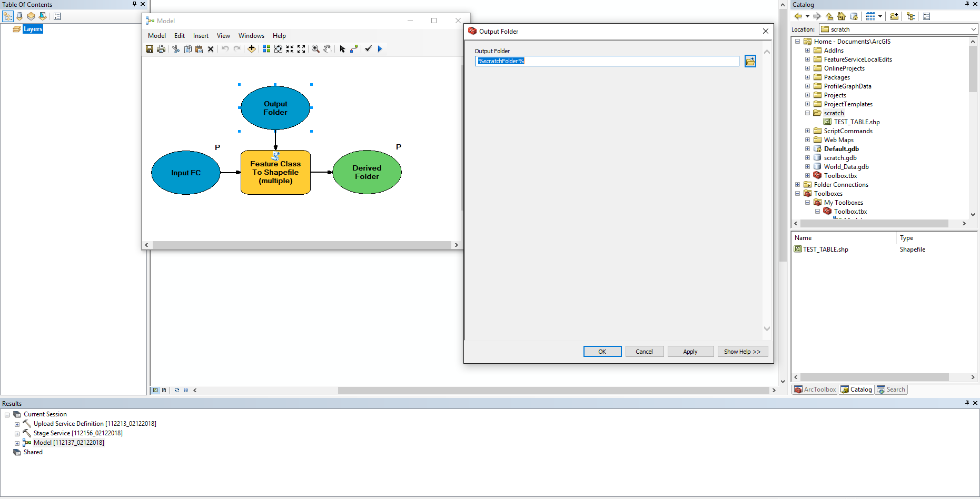
Task: Click Apply in Output Folder dialog
Action: coord(690,352)
